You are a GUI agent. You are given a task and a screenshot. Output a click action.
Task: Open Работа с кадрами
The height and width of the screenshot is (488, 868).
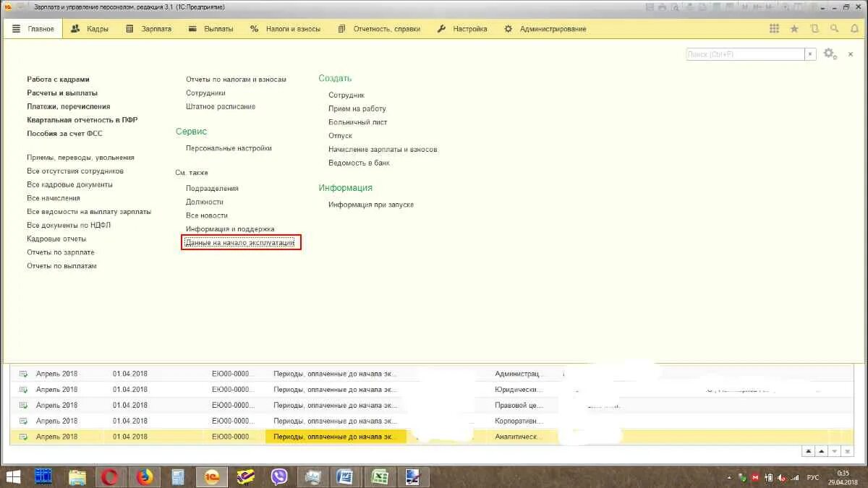(x=59, y=80)
